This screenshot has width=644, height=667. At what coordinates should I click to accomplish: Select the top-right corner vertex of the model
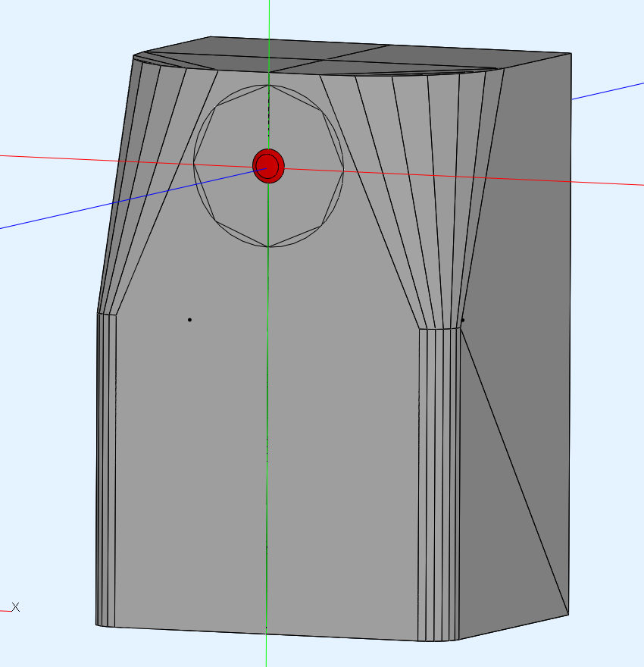tap(571, 54)
